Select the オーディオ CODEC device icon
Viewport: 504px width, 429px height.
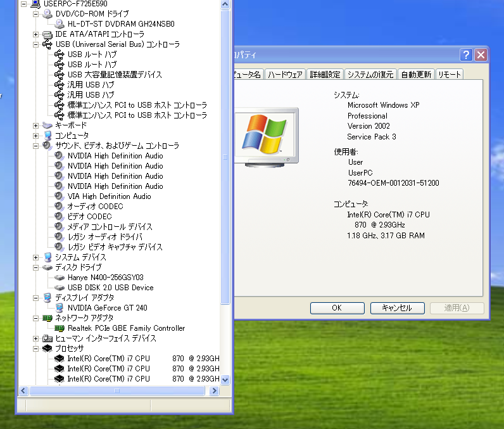click(x=59, y=207)
